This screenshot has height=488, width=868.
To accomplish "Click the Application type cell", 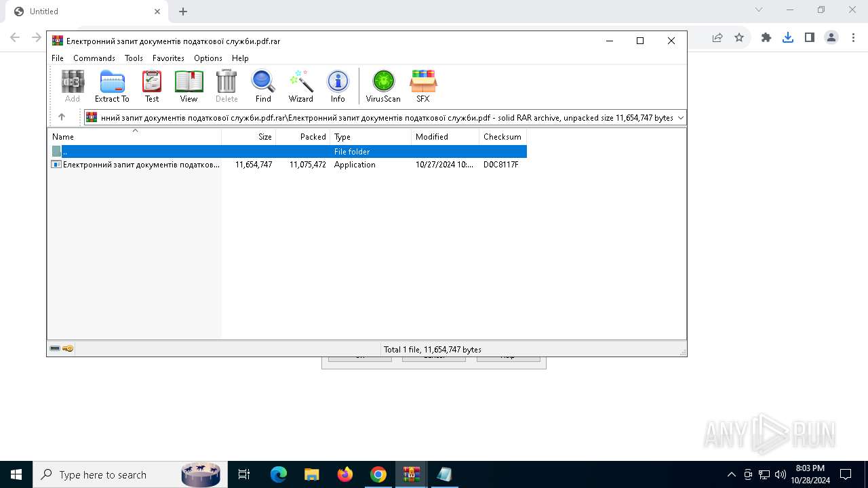I will (x=355, y=165).
